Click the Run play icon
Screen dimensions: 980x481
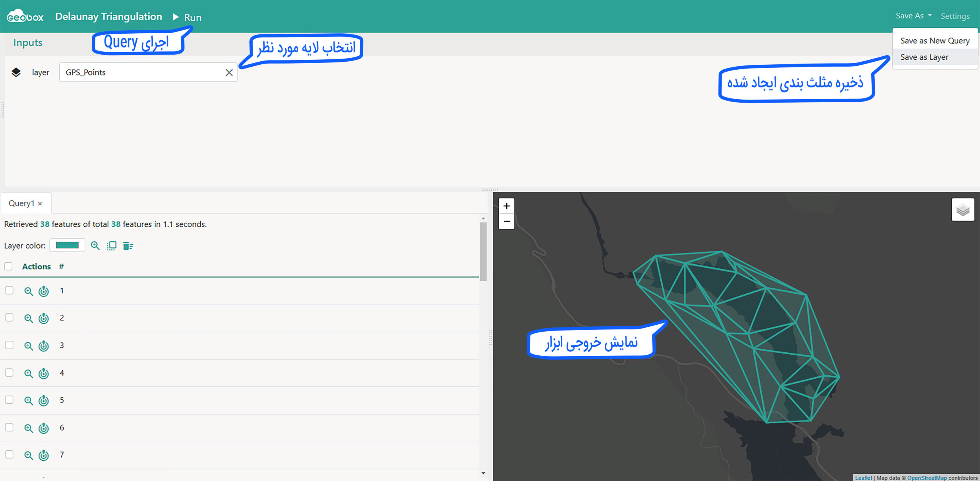click(176, 17)
